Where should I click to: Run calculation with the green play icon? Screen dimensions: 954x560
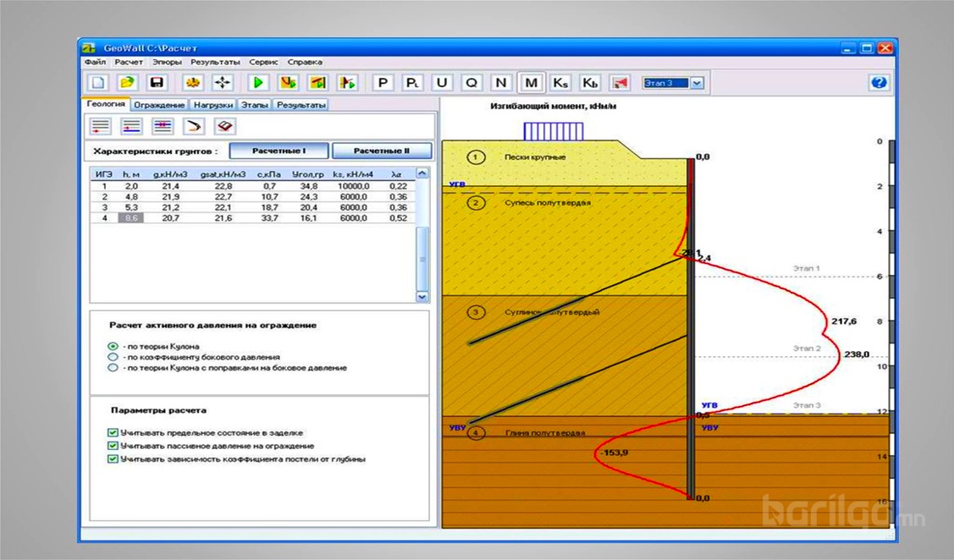pos(259,82)
